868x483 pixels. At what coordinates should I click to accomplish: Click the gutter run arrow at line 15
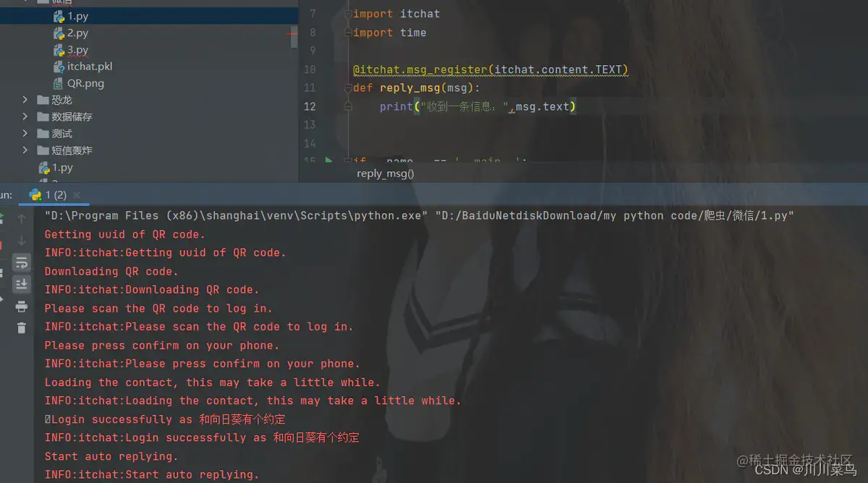point(329,161)
